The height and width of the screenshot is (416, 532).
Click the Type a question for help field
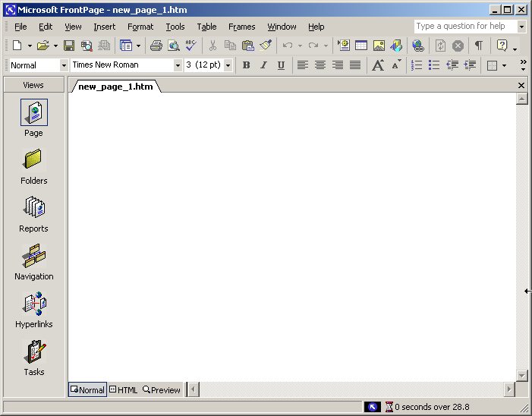coord(466,27)
